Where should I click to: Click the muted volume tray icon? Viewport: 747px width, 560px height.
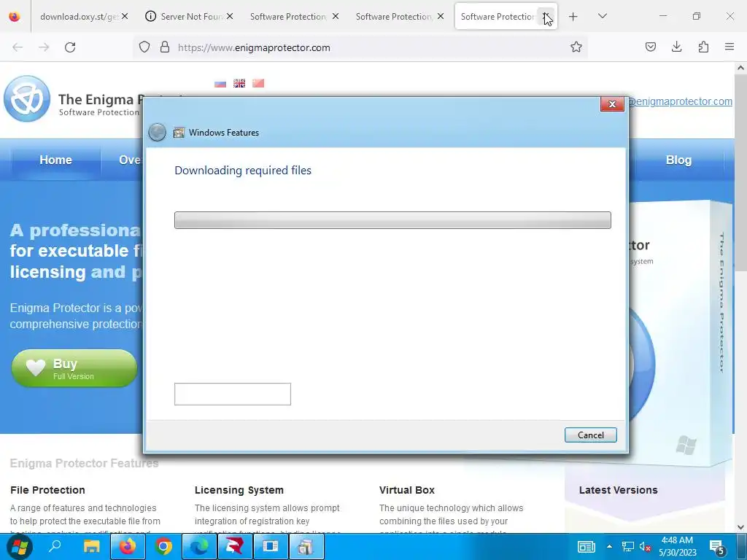coord(645,547)
